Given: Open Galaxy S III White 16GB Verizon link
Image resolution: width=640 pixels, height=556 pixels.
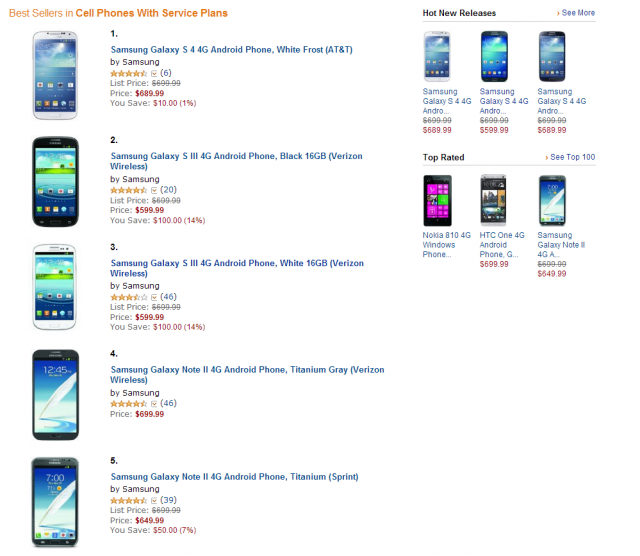Looking at the screenshot, I should click(x=237, y=268).
